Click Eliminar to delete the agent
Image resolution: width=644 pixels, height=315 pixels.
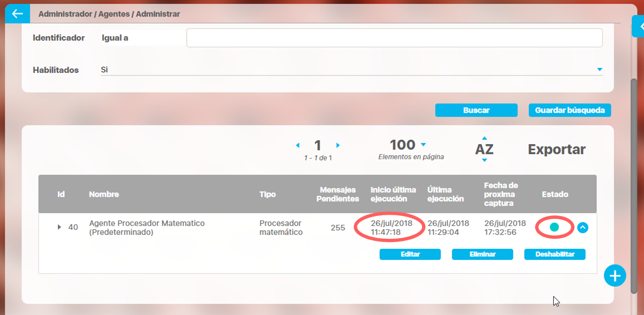click(x=482, y=254)
